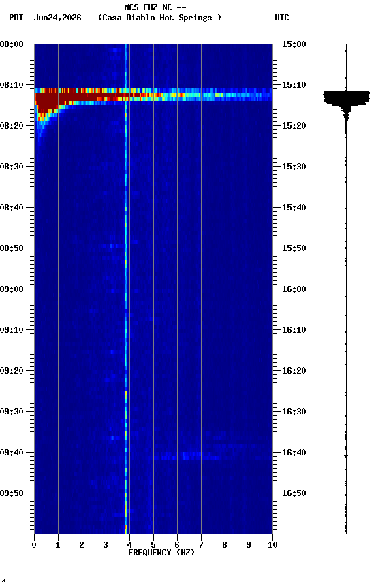The height and width of the screenshot is (588, 376).
Task: Click the '15:00' UTC time label
Action: point(294,44)
